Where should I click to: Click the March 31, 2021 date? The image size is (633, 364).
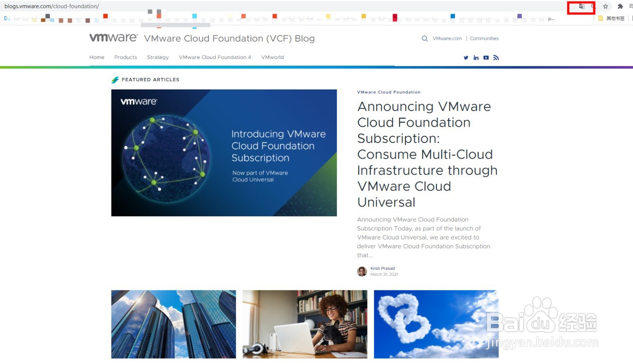(x=384, y=275)
